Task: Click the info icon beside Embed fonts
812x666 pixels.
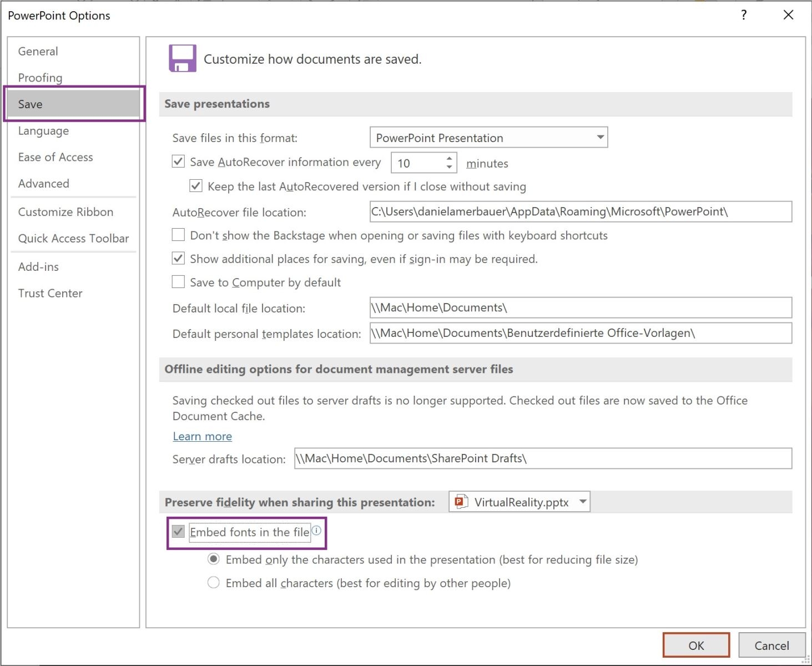Action: (316, 531)
